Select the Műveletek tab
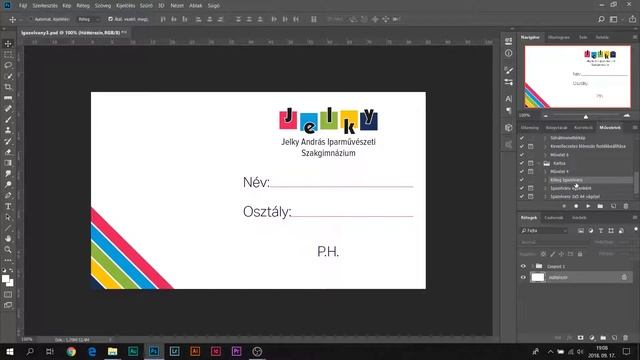The image size is (640, 360). pyautogui.click(x=610, y=128)
